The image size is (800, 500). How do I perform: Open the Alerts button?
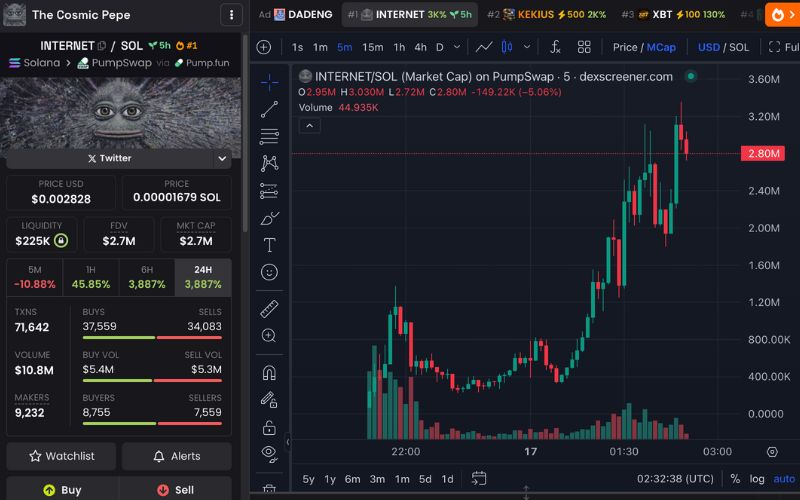[x=177, y=456]
